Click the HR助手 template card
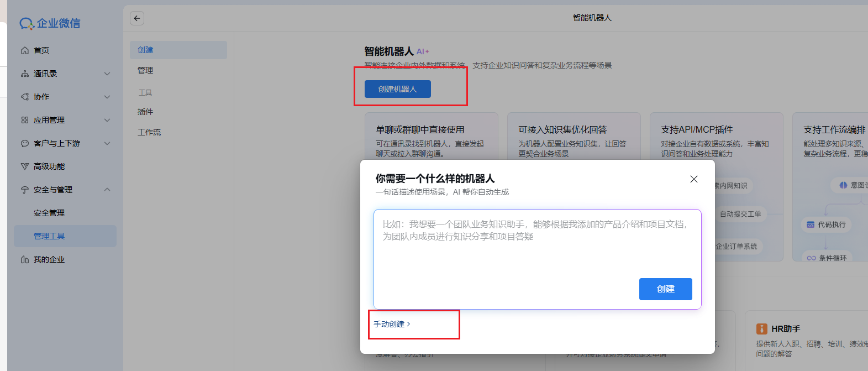Image resolution: width=868 pixels, height=371 pixels. tap(807, 341)
